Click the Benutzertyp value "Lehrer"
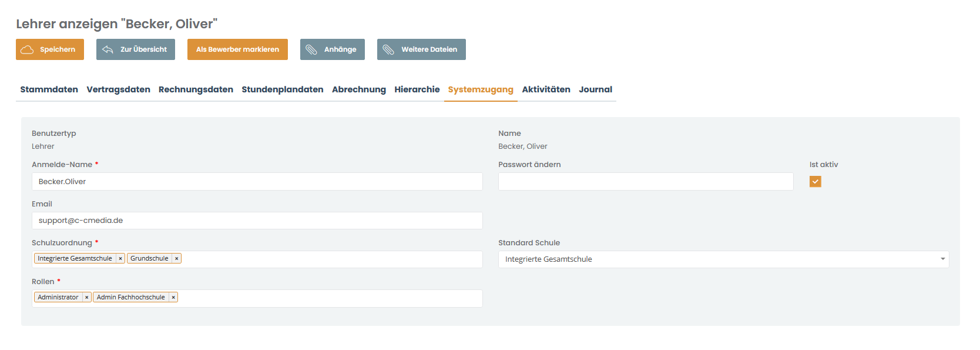980x350 pixels. tap(43, 146)
